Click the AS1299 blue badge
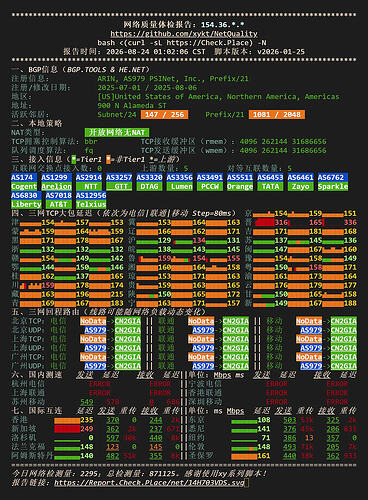The width and height of the screenshot is (368, 500). tap(56, 177)
